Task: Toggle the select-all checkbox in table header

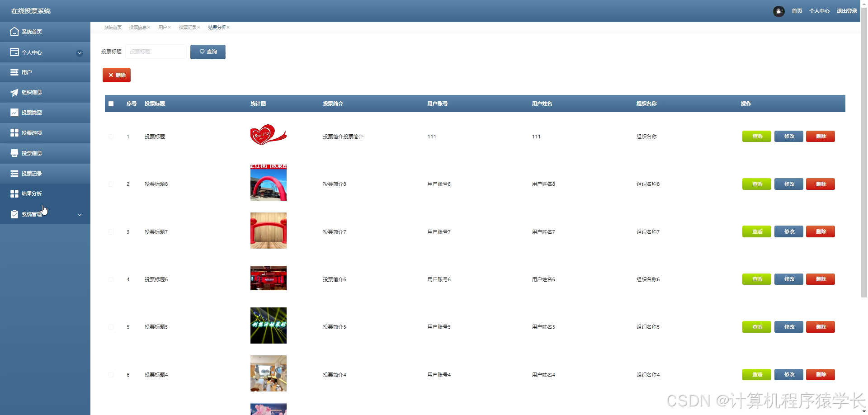Action: pos(111,104)
